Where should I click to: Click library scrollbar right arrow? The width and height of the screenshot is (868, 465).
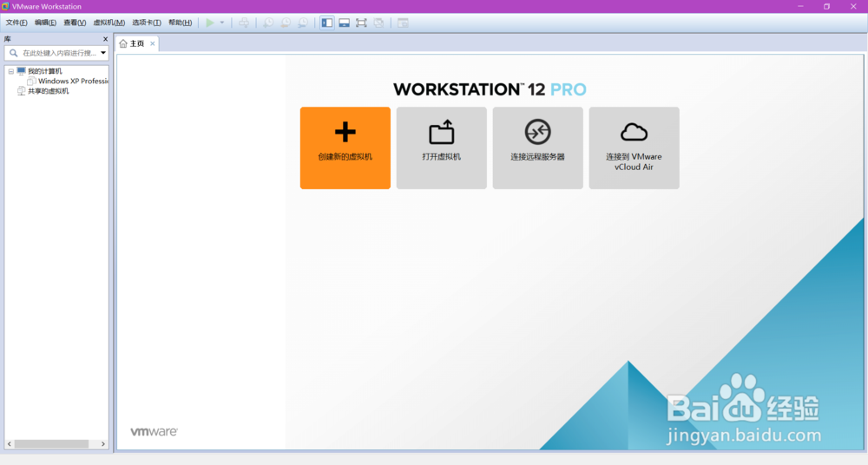(x=103, y=444)
